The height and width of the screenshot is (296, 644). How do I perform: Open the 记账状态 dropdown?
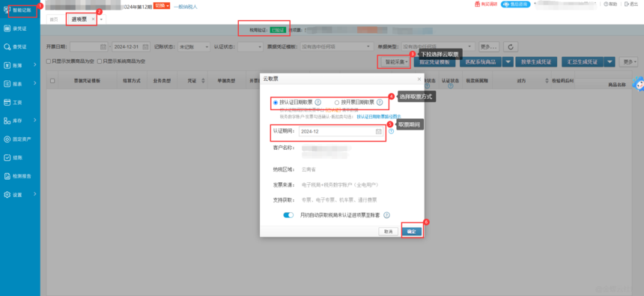click(x=194, y=47)
